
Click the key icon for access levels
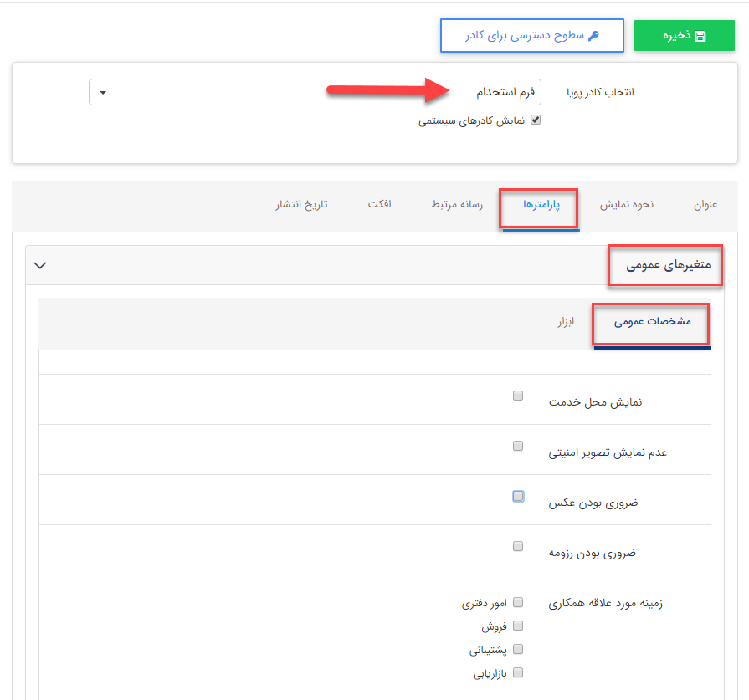pos(596,33)
